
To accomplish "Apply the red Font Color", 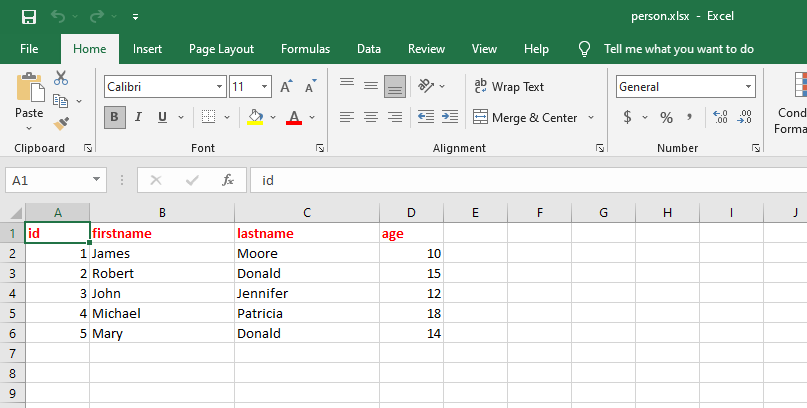I will (294, 117).
